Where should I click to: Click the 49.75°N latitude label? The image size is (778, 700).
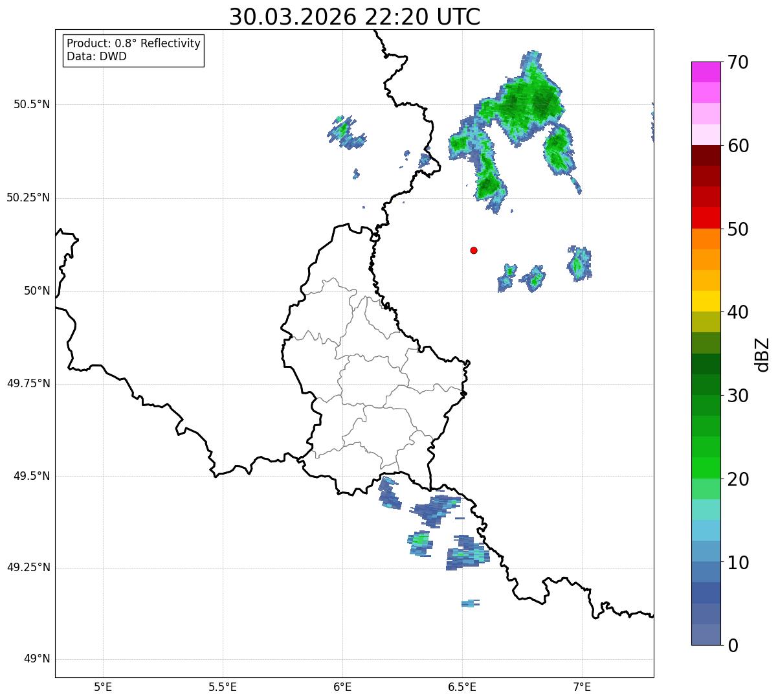pyautogui.click(x=28, y=383)
